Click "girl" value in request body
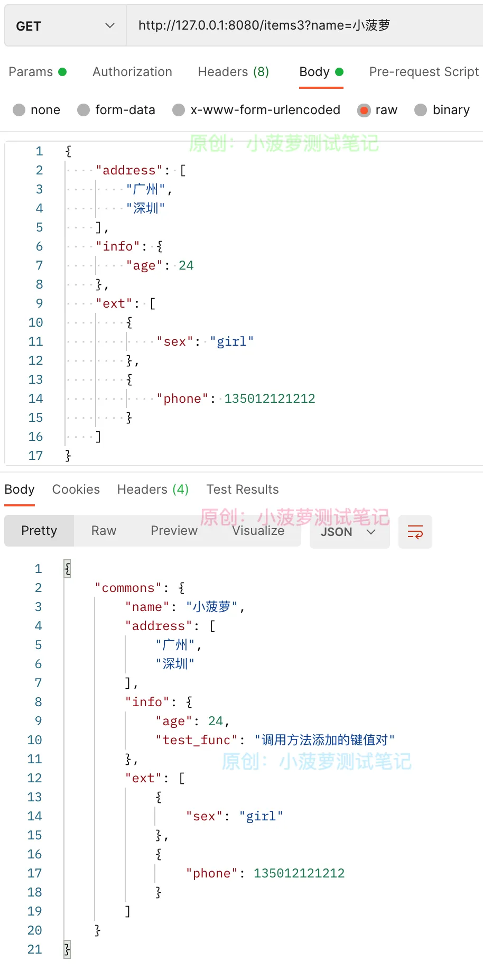Image resolution: width=483 pixels, height=980 pixels. pos(231,341)
